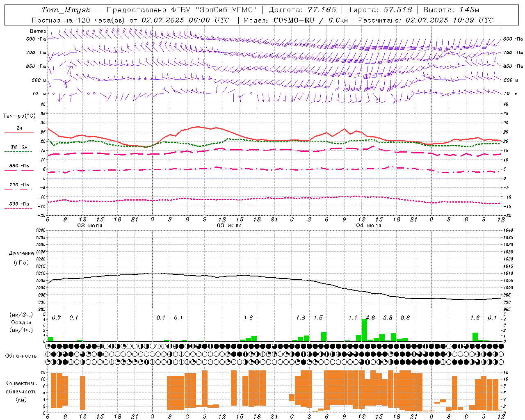The height and width of the screenshot is (420, 525).
Task: Click the Давление panel label
Action: 21,253
